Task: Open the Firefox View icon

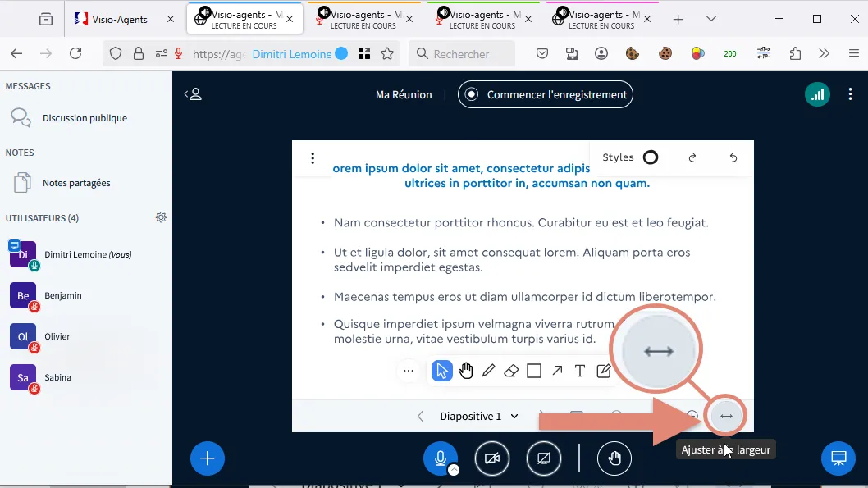Action: (46, 19)
